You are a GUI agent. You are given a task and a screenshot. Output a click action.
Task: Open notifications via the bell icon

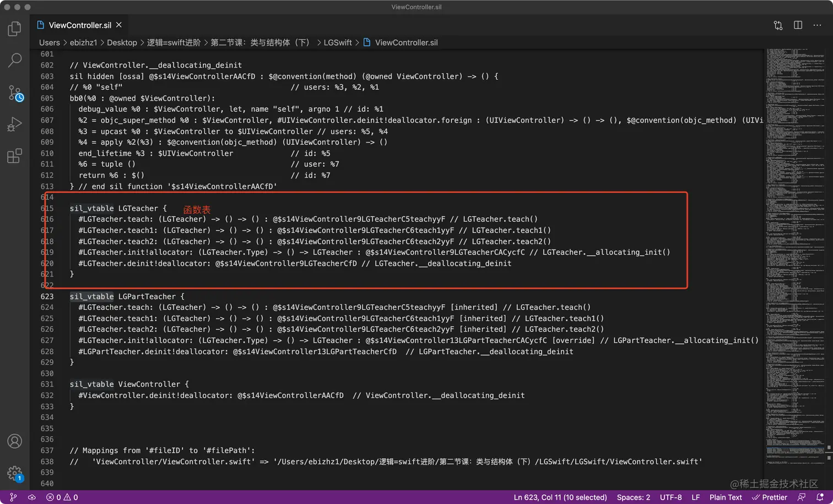[820, 497]
